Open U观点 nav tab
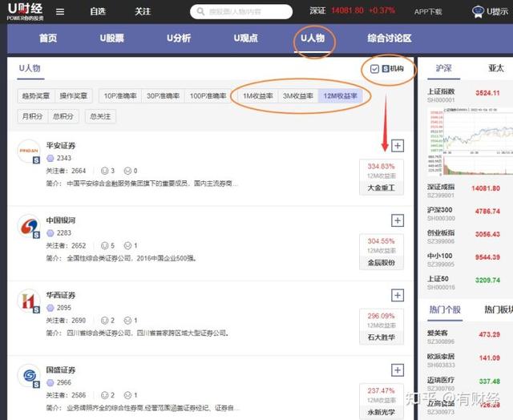This screenshot has width=513, height=420. pyautogui.click(x=246, y=38)
